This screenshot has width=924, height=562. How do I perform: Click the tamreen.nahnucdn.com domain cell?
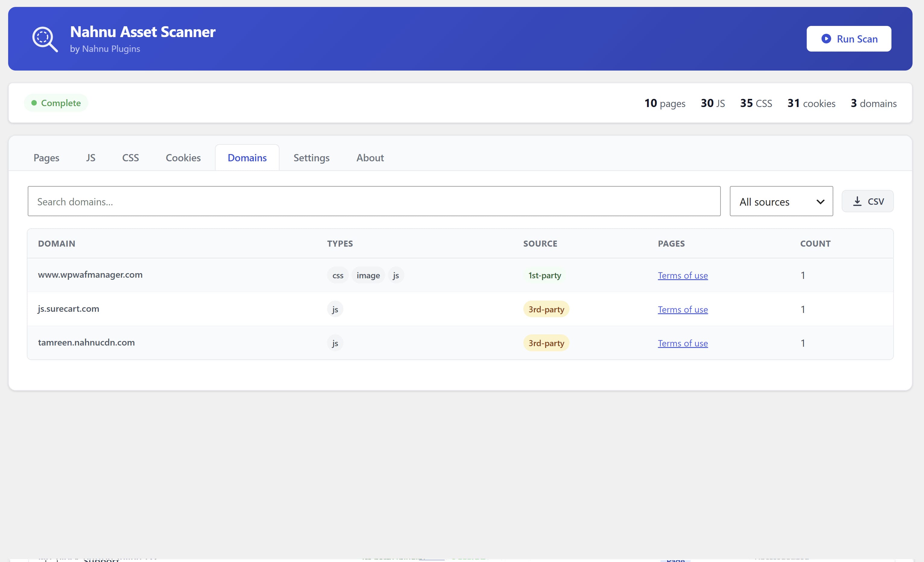[x=86, y=343]
